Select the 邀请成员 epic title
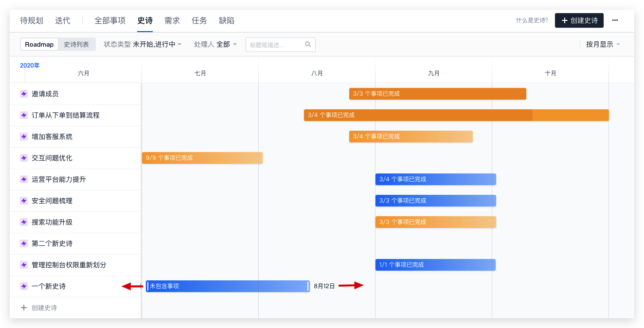 coord(45,94)
